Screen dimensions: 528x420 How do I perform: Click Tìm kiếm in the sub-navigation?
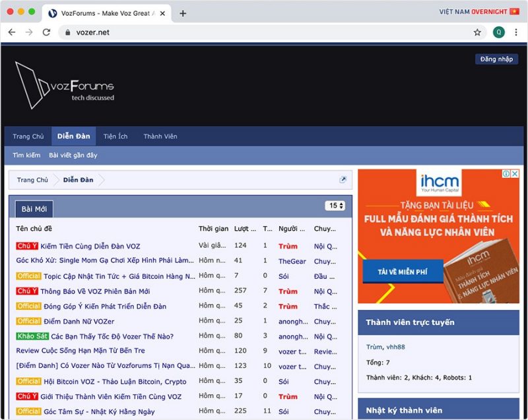click(26, 155)
